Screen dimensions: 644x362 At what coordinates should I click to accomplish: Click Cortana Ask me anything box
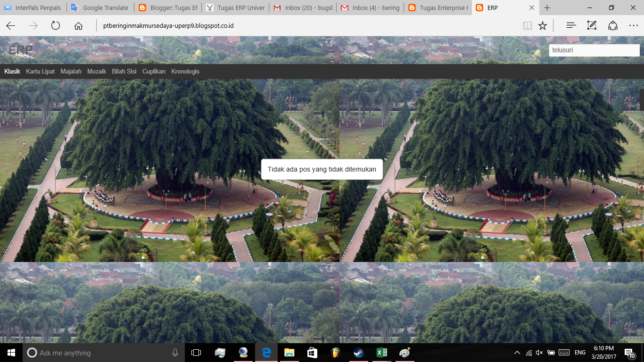click(x=104, y=353)
